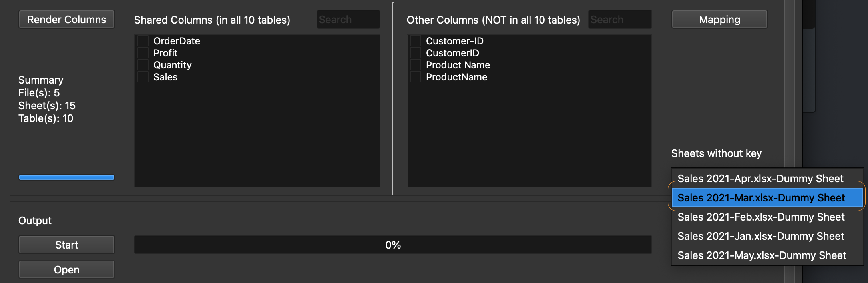Screen dimensions: 868x283
Task: Check the Profit column checkbox
Action: pos(143,53)
